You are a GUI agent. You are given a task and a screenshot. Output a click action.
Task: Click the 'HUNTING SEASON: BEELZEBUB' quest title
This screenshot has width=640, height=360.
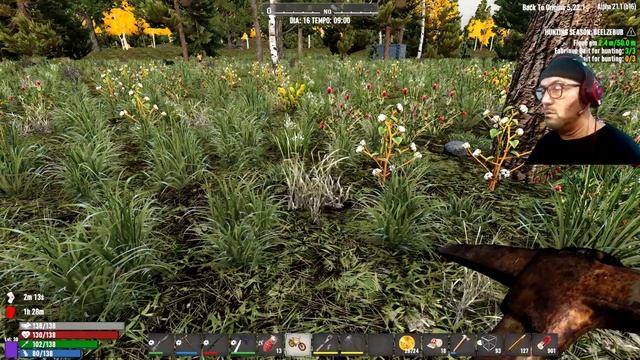tap(584, 32)
